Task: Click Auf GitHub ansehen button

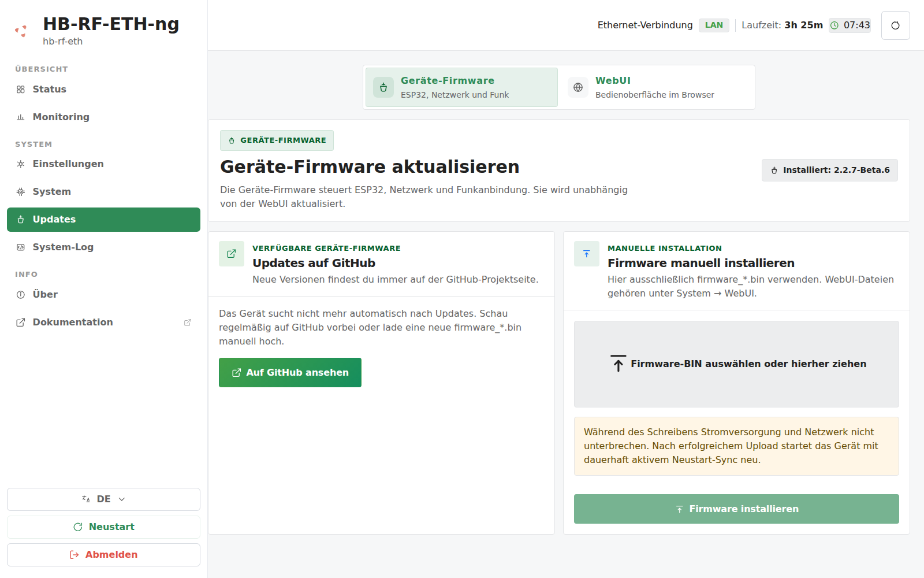Action: click(290, 373)
